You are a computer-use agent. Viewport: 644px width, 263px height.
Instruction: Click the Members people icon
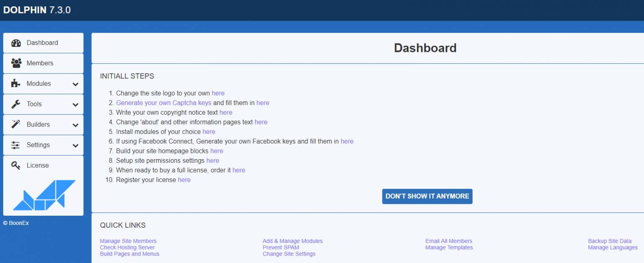point(16,63)
